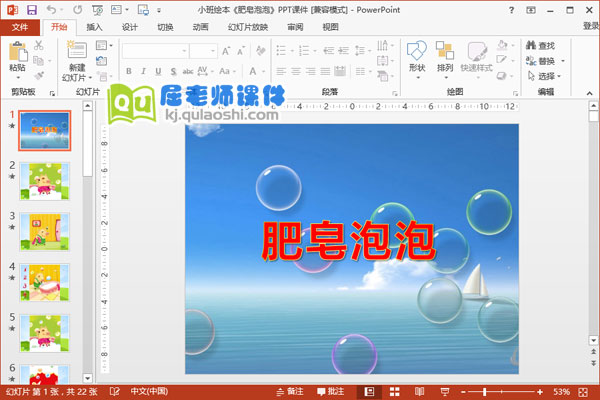The image size is (600, 400).
Task: Click the Cut scissors icon
Action: point(38,45)
